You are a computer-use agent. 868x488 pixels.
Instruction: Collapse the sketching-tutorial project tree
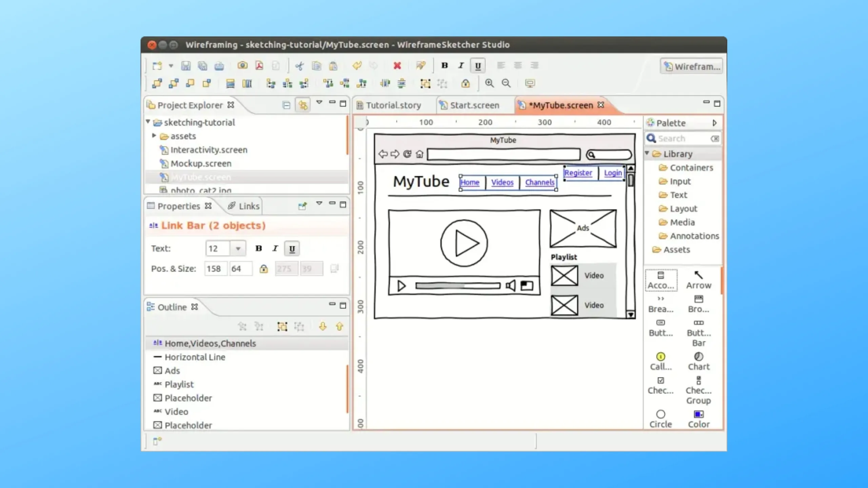point(148,121)
